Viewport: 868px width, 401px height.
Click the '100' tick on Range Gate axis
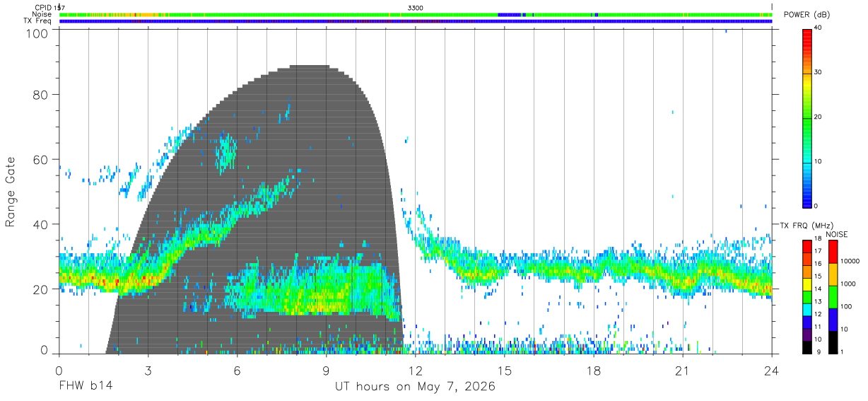(x=38, y=33)
